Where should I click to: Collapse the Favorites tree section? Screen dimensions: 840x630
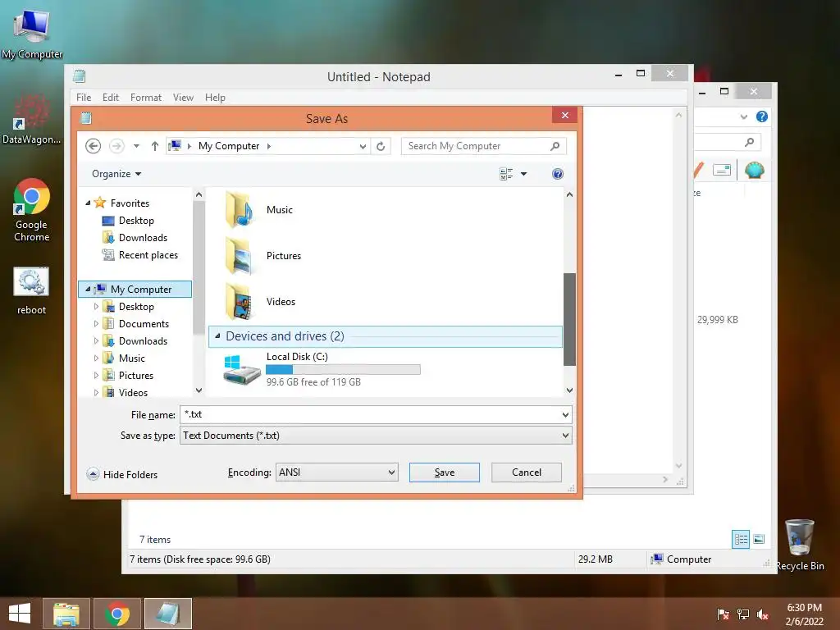88,203
